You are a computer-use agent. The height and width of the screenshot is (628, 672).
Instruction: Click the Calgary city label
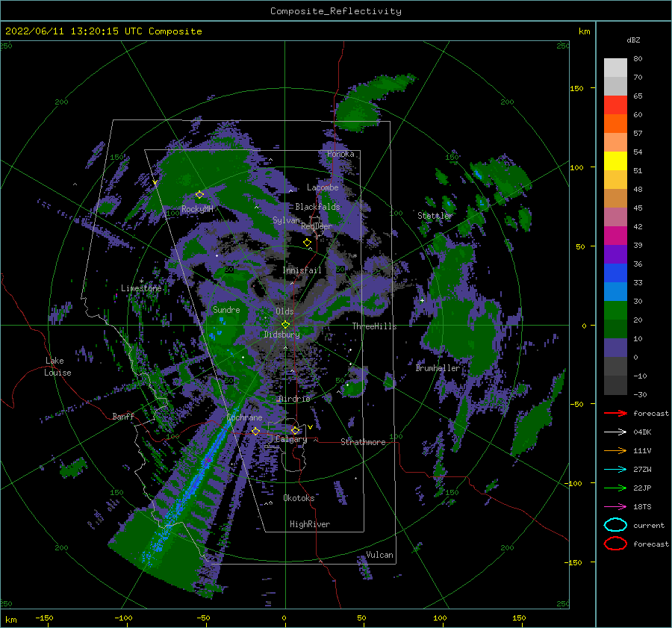coord(291,439)
